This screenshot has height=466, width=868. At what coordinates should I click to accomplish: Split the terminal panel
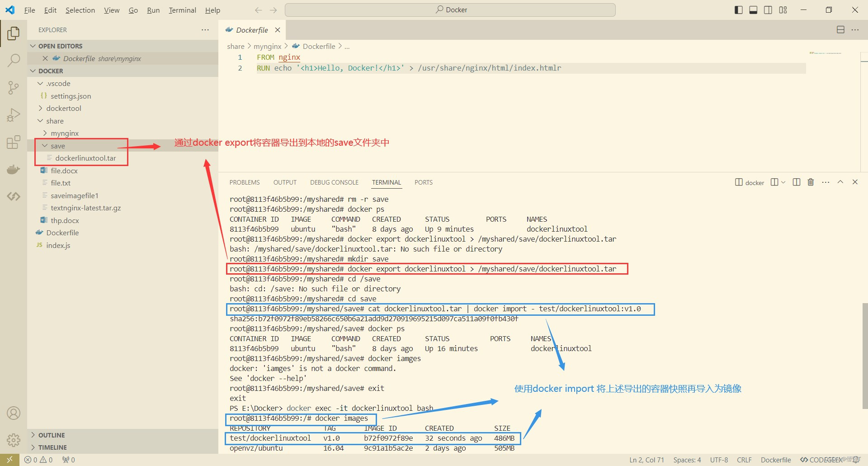coord(797,182)
